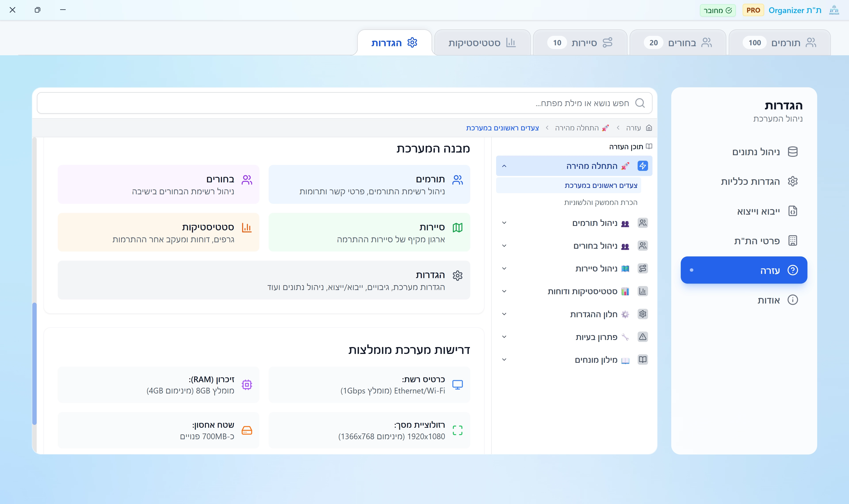
Task: Click the התחלה מהירה breadcrumb link
Action: tap(577, 128)
